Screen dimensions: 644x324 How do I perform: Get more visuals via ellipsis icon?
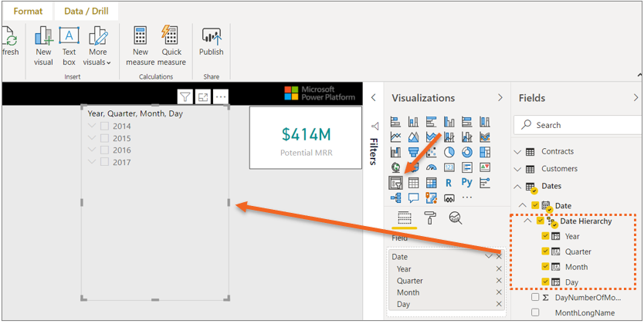point(467,197)
